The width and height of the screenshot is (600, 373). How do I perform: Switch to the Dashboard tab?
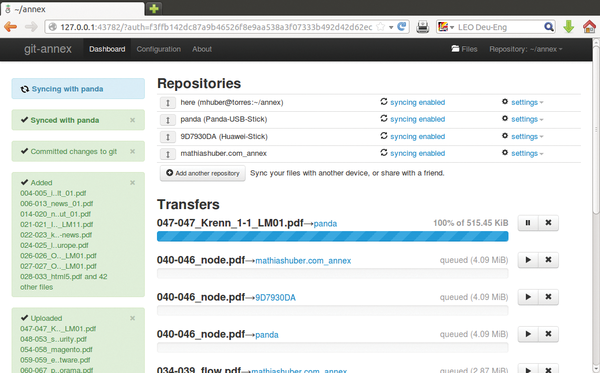[107, 49]
